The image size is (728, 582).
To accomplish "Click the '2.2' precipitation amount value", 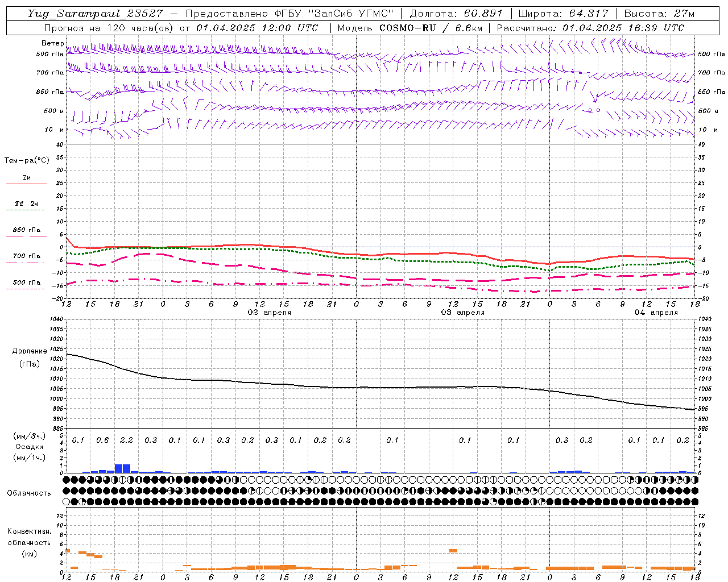I will 126,440.
